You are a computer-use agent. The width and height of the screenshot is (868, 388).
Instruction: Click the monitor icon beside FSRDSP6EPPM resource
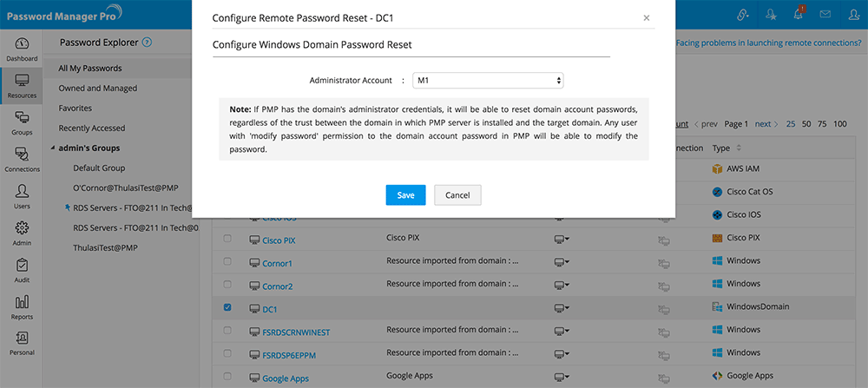tap(254, 355)
